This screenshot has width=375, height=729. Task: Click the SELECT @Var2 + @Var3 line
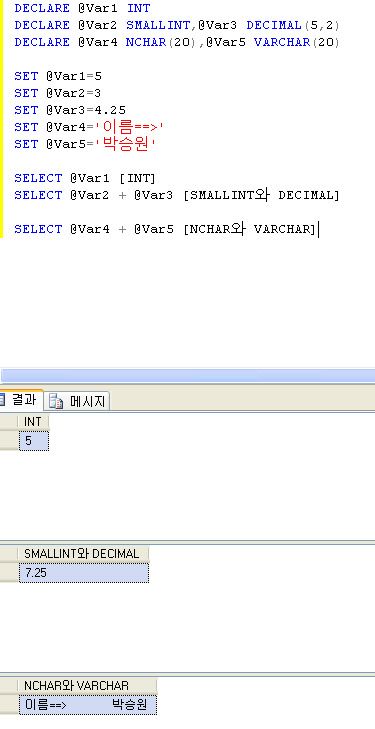click(177, 195)
